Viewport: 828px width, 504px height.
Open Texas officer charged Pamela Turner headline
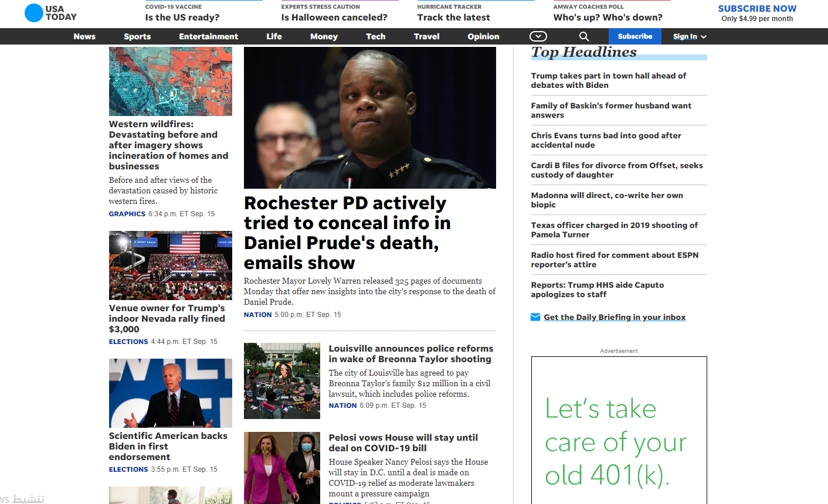[x=615, y=230]
